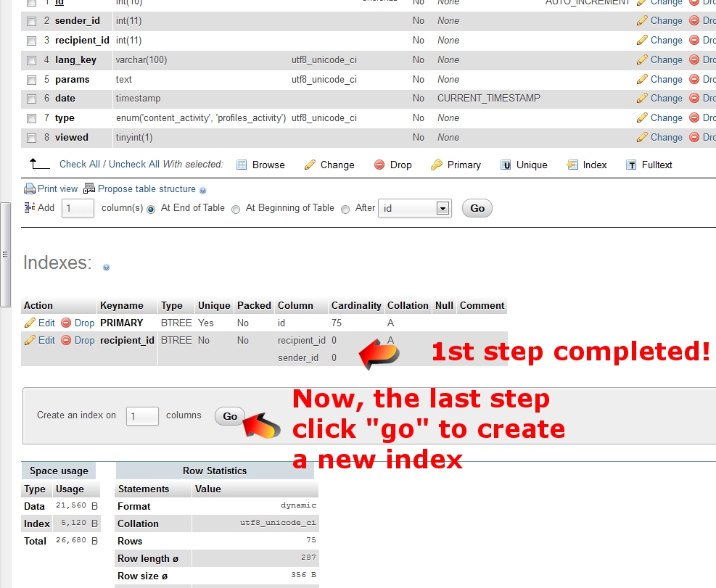Click the Propose table structure icon
Viewport: 716px width, 588px height.
[89, 189]
